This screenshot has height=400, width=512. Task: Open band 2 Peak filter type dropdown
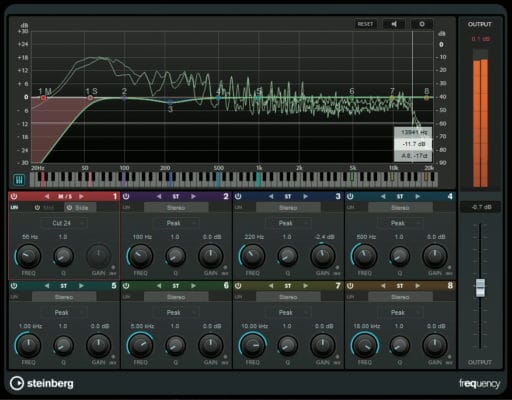click(x=176, y=223)
